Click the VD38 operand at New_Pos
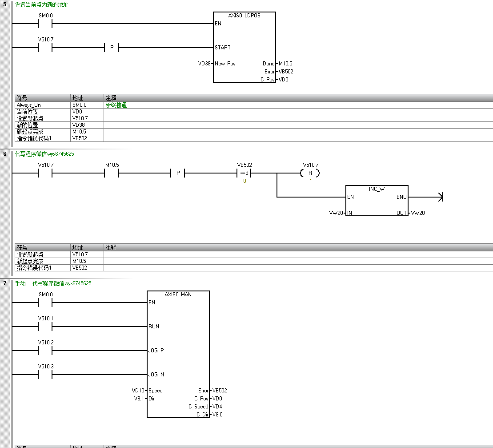The height and width of the screenshot is (448, 493). click(x=204, y=64)
